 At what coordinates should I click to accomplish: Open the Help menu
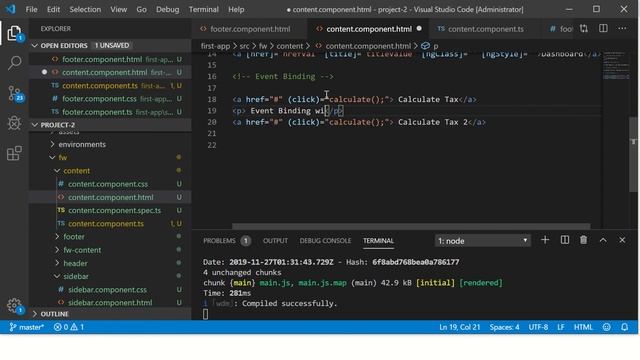point(236,9)
